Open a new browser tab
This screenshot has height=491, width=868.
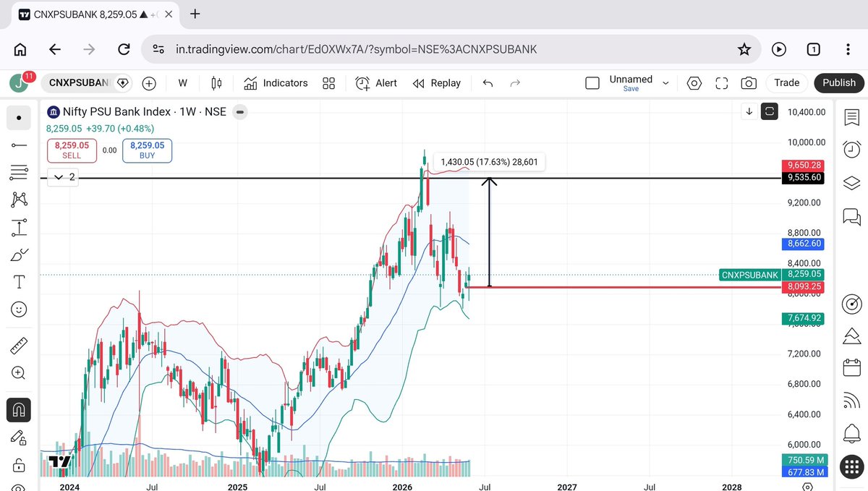pos(195,14)
